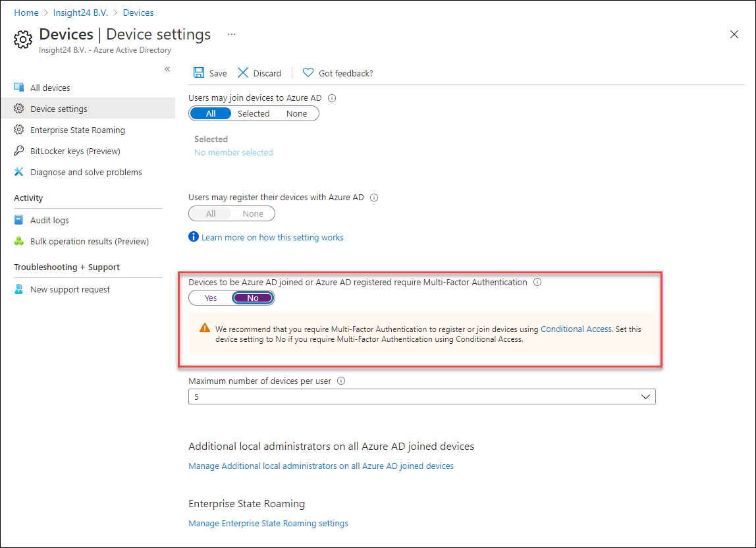The width and height of the screenshot is (756, 548).
Task: Open Maximum number of devices per user dropdown
Action: 422,397
